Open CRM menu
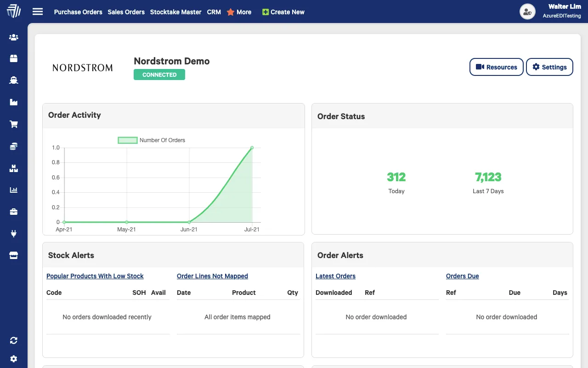The width and height of the screenshot is (588, 368). (x=214, y=12)
